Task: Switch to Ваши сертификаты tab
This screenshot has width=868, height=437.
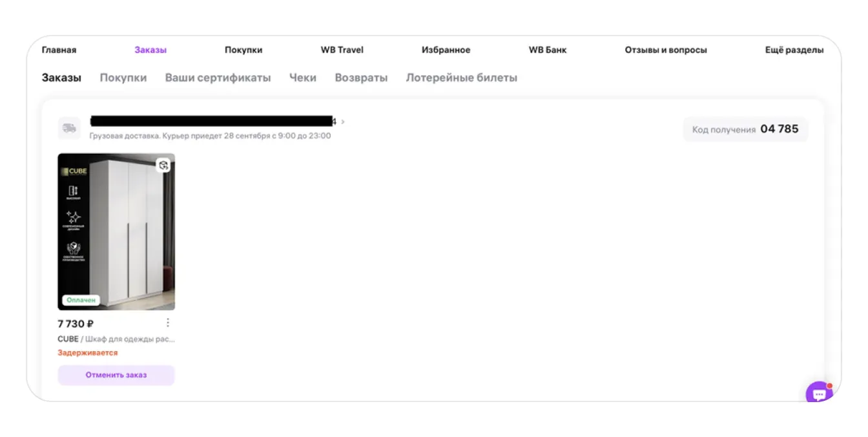Action: coord(218,78)
